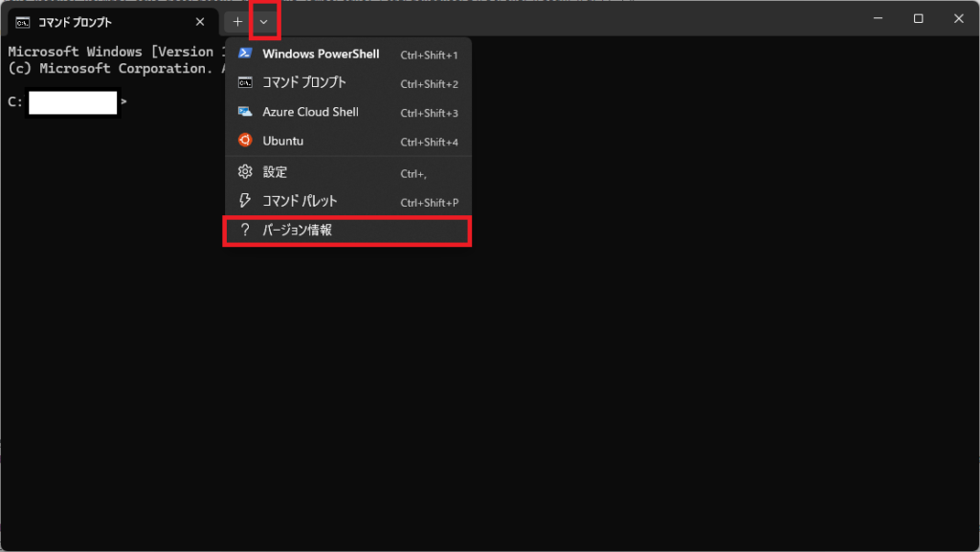
Task: Open コマンド プロンプト profile from the menu
Action: coord(348,83)
